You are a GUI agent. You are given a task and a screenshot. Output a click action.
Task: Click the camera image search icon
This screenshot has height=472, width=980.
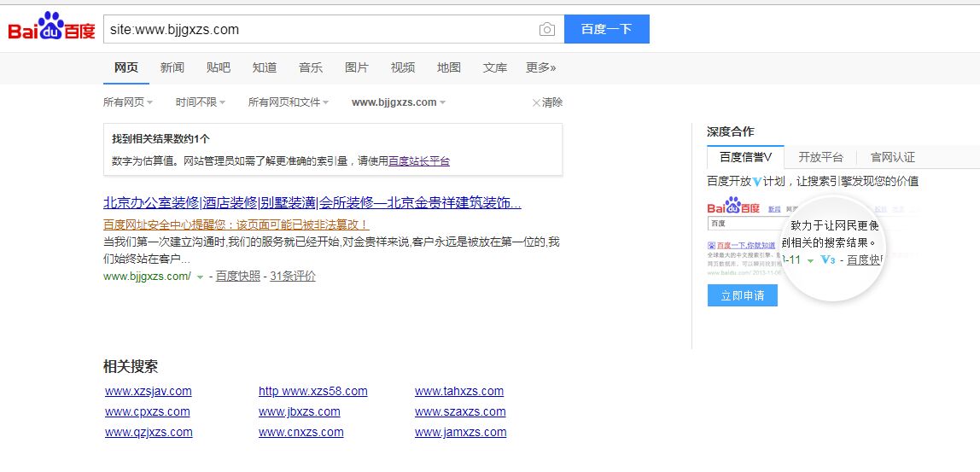(x=546, y=30)
